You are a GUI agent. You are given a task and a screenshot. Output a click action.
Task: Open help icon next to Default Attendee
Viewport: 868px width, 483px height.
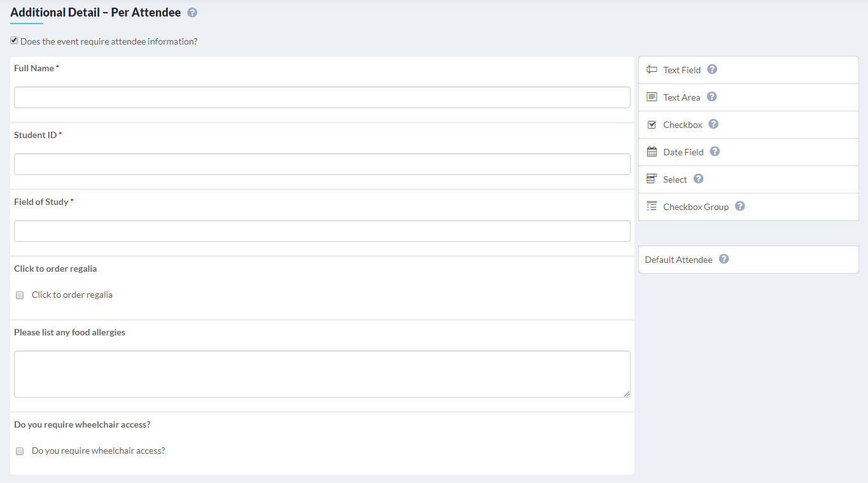(724, 259)
